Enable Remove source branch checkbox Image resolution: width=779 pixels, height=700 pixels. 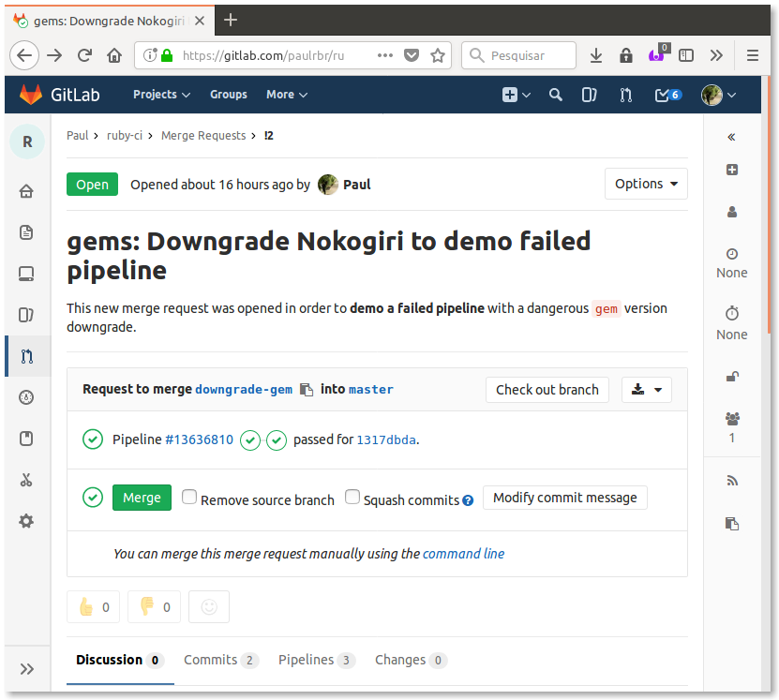coord(189,498)
